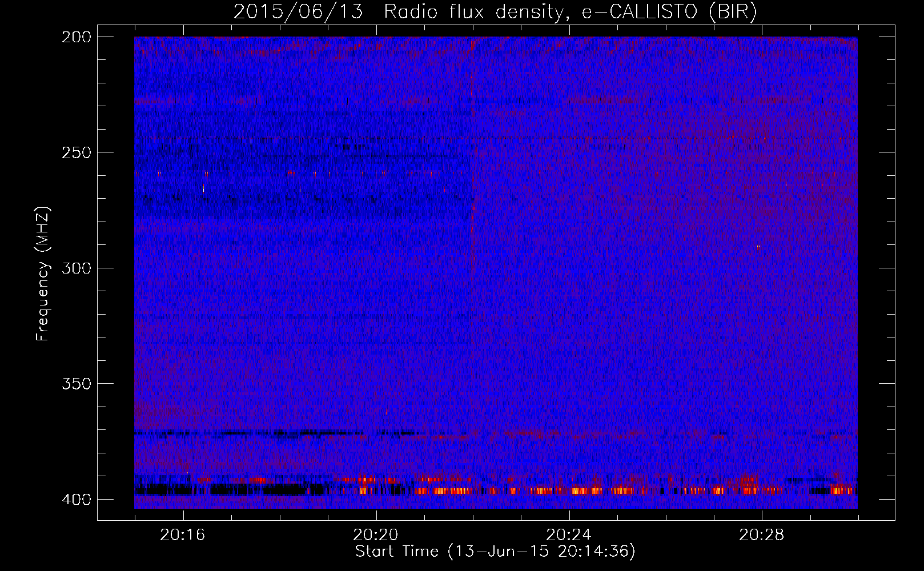Select the 350 frequency tick label

pos(76,384)
